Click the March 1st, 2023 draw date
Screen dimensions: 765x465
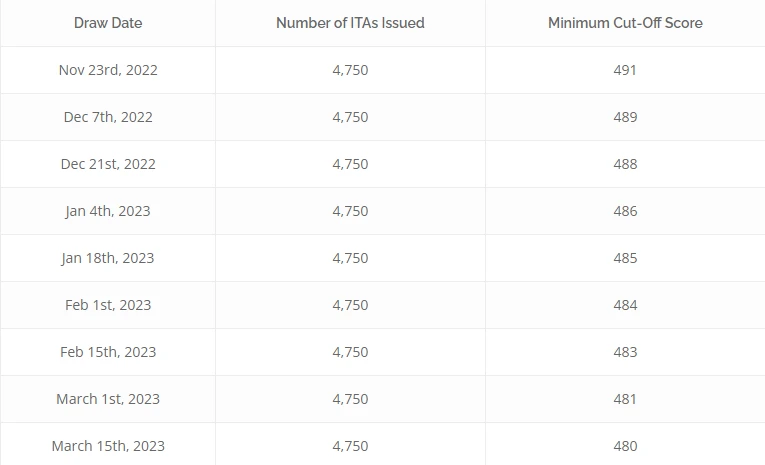(x=108, y=399)
